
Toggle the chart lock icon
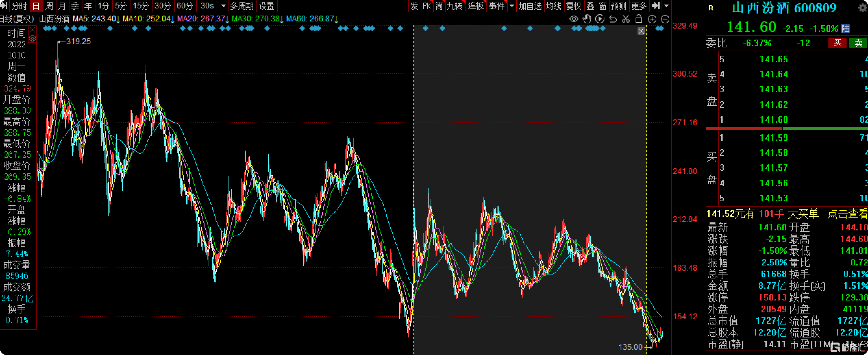click(x=639, y=19)
